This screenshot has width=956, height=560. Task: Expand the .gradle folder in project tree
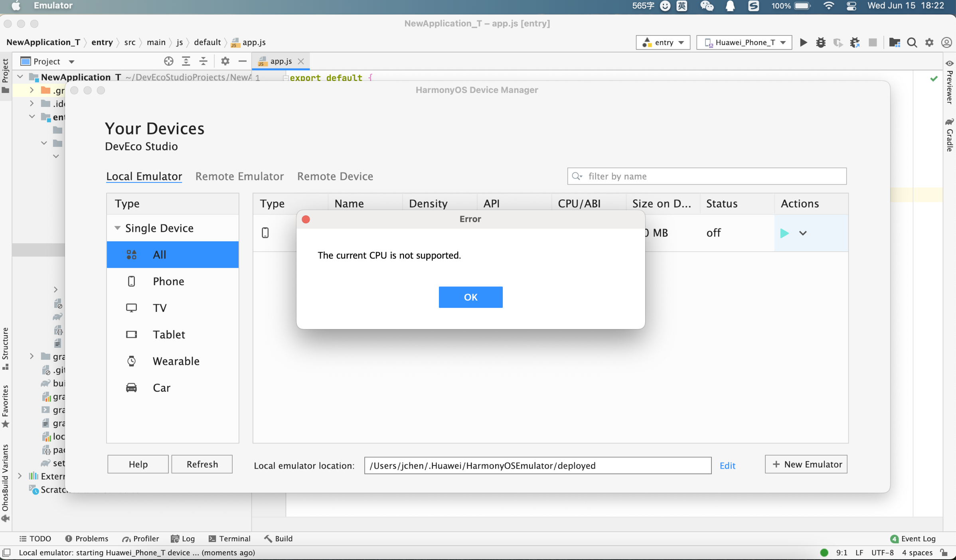click(32, 90)
